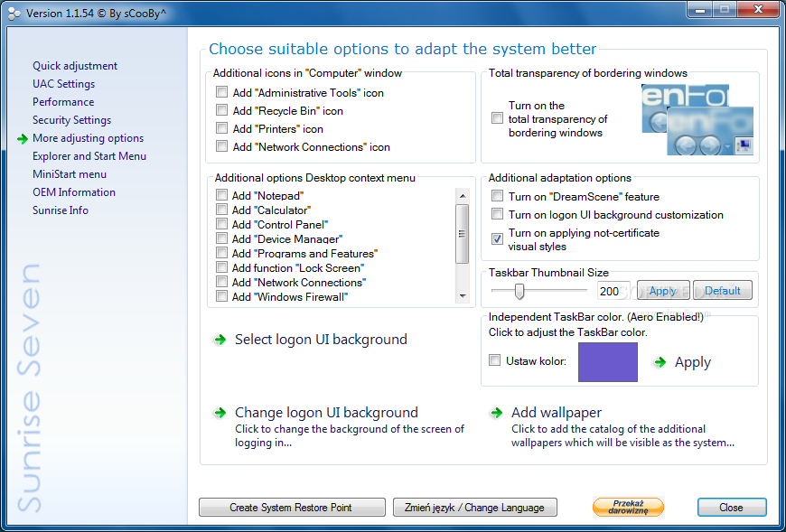Click Apply link for TaskBar color
This screenshot has width=786, height=532.
(x=693, y=362)
